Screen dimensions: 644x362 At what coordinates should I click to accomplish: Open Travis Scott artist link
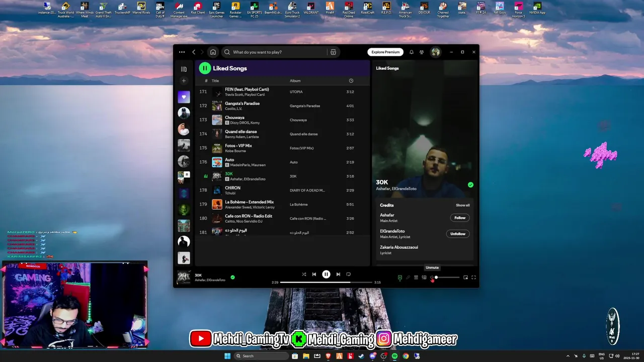(x=233, y=95)
